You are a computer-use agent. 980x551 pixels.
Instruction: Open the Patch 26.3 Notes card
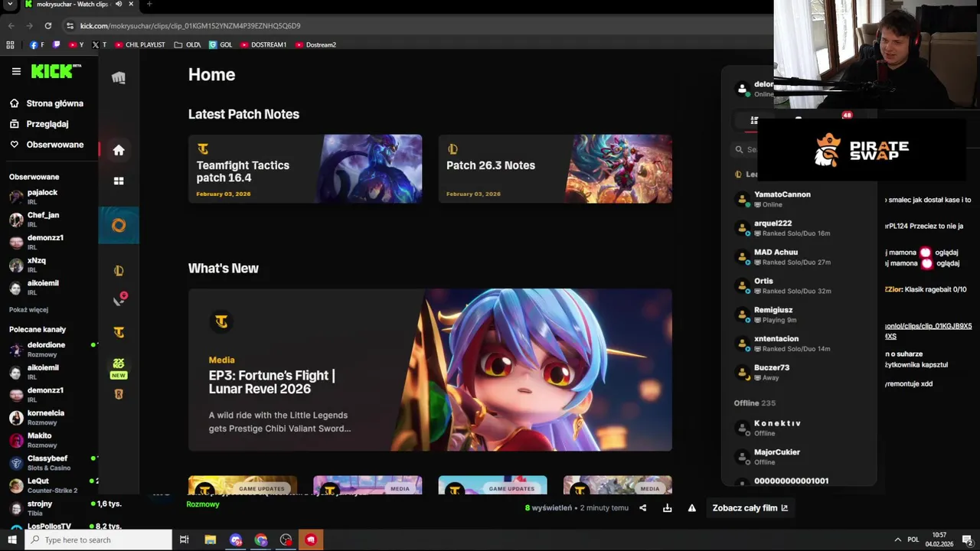coord(555,169)
